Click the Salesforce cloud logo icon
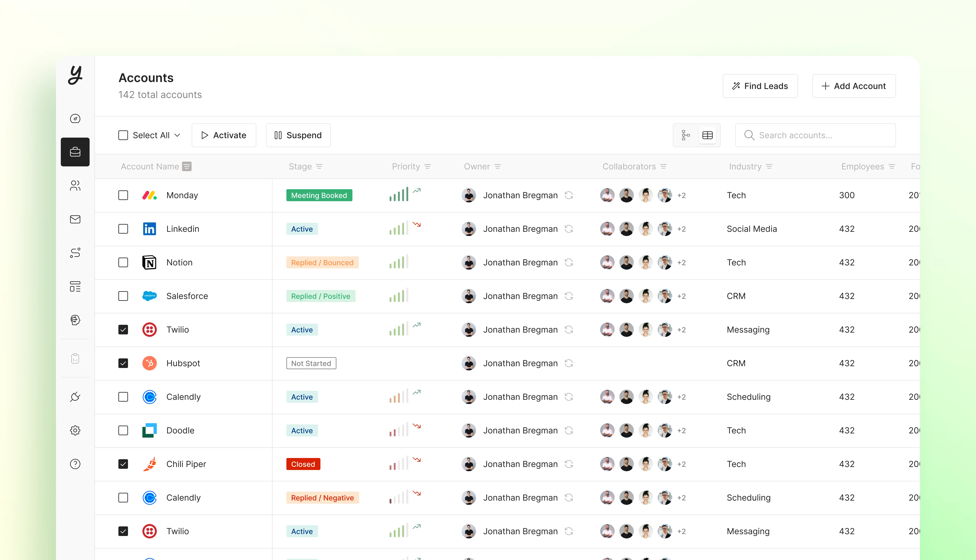 tap(150, 296)
